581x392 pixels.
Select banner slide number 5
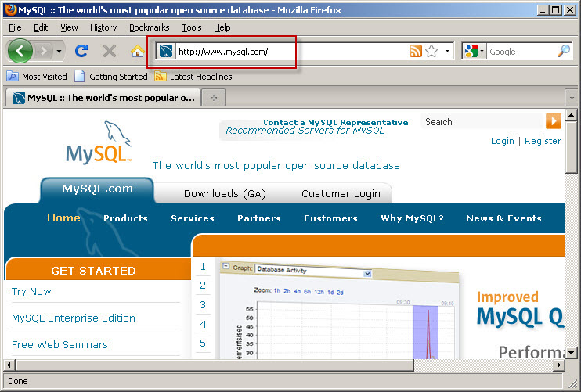point(203,343)
